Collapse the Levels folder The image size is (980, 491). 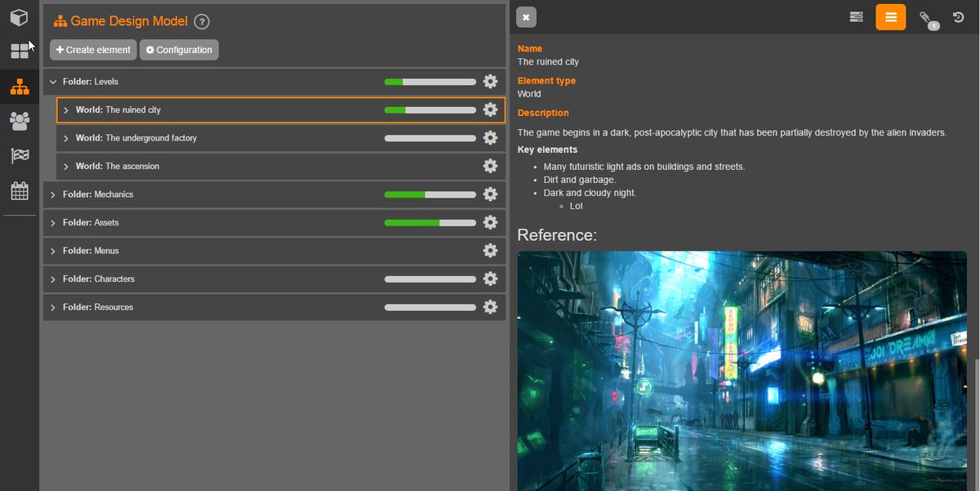coord(52,81)
